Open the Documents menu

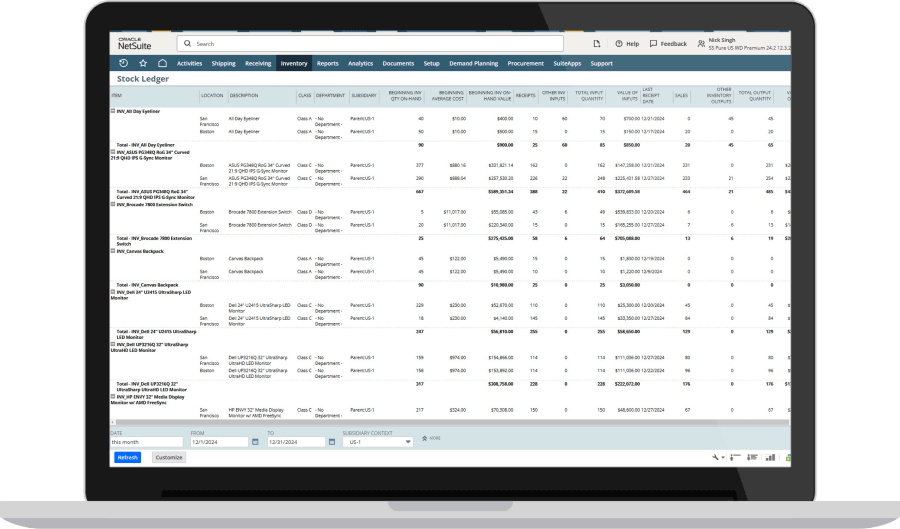398,64
